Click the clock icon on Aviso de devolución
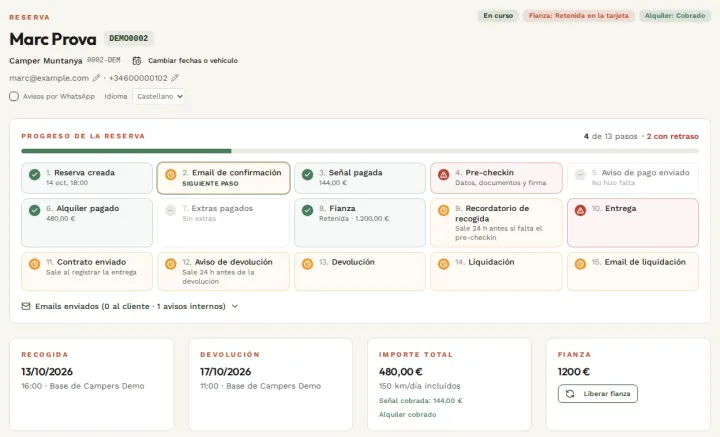The image size is (720, 437). pyautogui.click(x=170, y=264)
